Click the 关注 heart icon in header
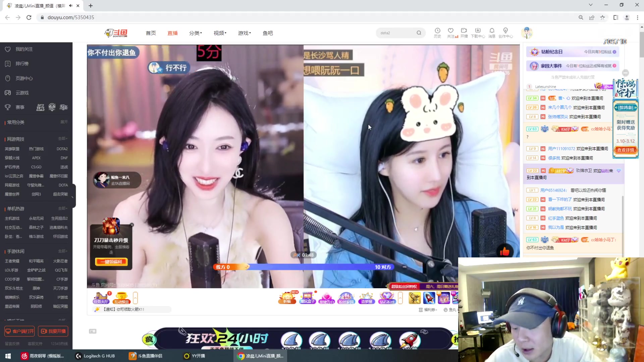Screen dimensions: 644x362 [450, 31]
